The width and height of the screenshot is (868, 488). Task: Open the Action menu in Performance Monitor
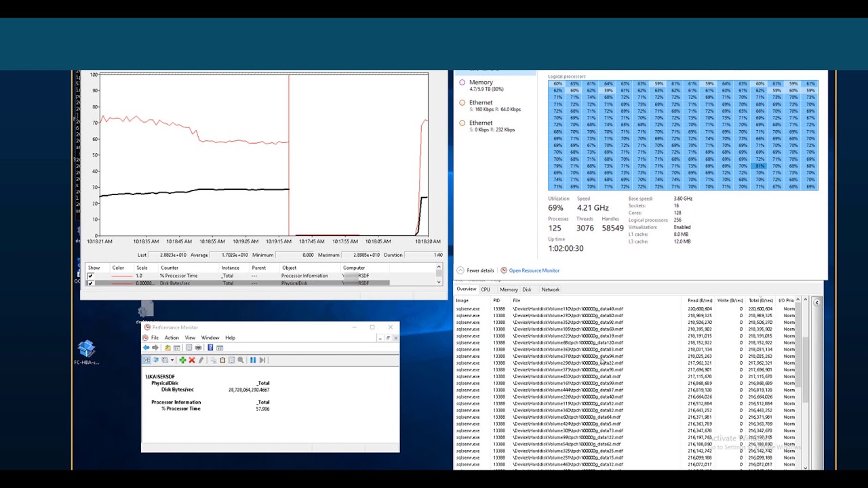[x=172, y=338]
